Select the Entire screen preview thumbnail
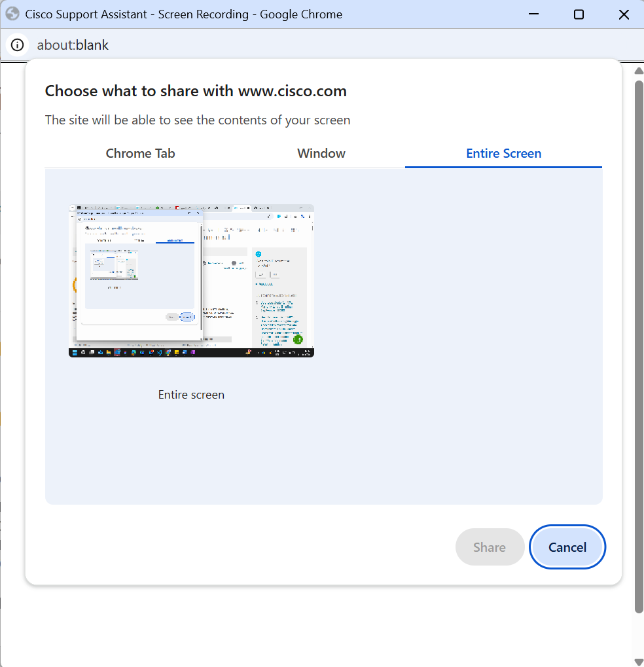Viewport: 644px width, 667px height. (x=191, y=281)
